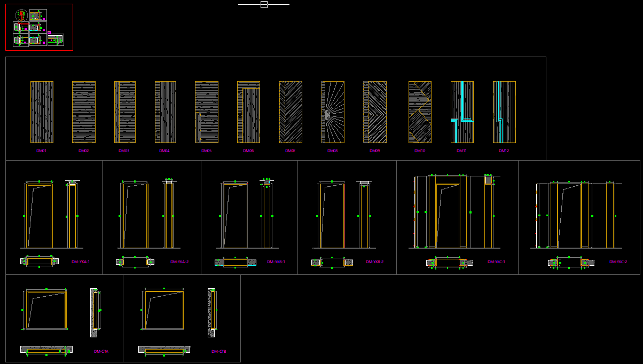643x364 pixels.
Task: Select the DM07 diagonal hatch door panel
Action: pos(291,112)
